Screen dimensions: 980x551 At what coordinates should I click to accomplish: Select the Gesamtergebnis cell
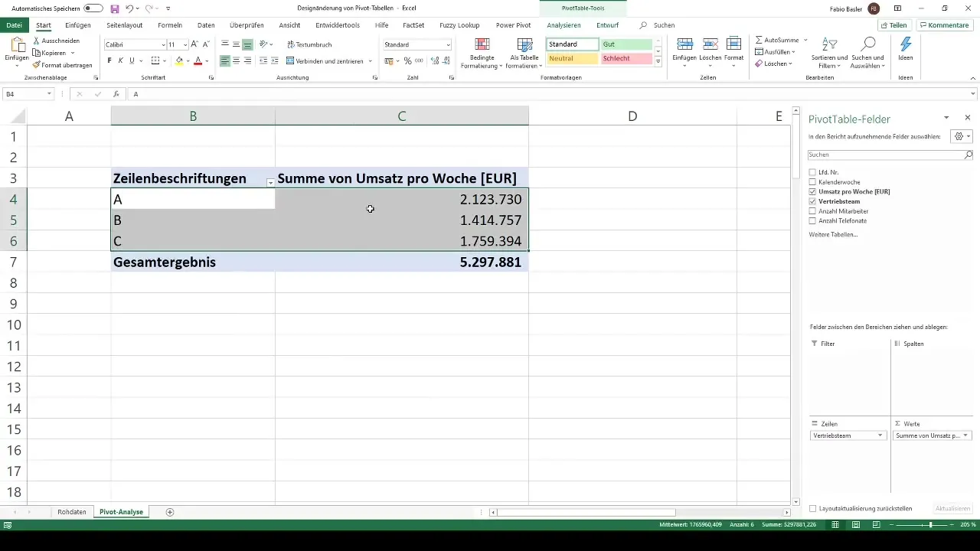tap(193, 262)
